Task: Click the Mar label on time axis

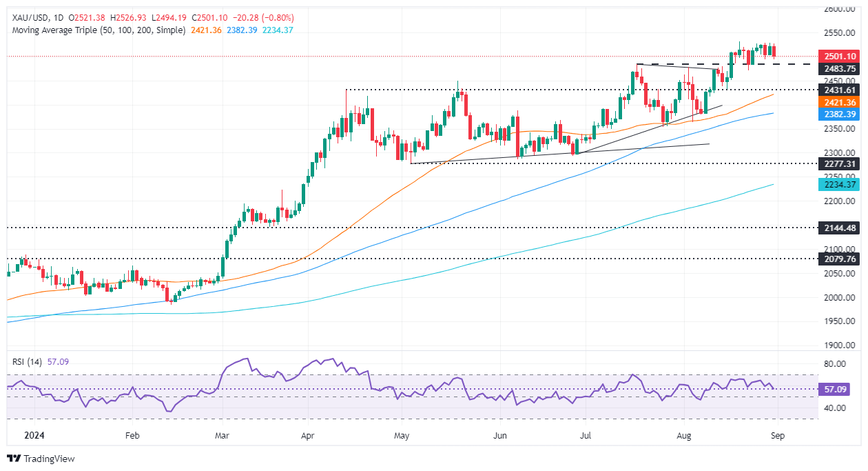Action: tap(222, 436)
